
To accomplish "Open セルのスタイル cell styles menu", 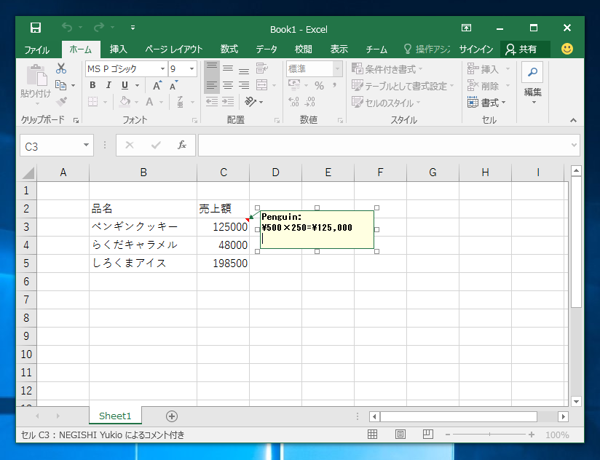I will pos(386,103).
